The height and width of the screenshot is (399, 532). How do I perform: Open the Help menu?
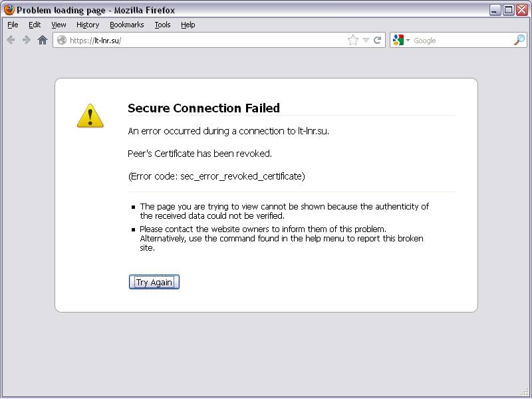coord(188,25)
